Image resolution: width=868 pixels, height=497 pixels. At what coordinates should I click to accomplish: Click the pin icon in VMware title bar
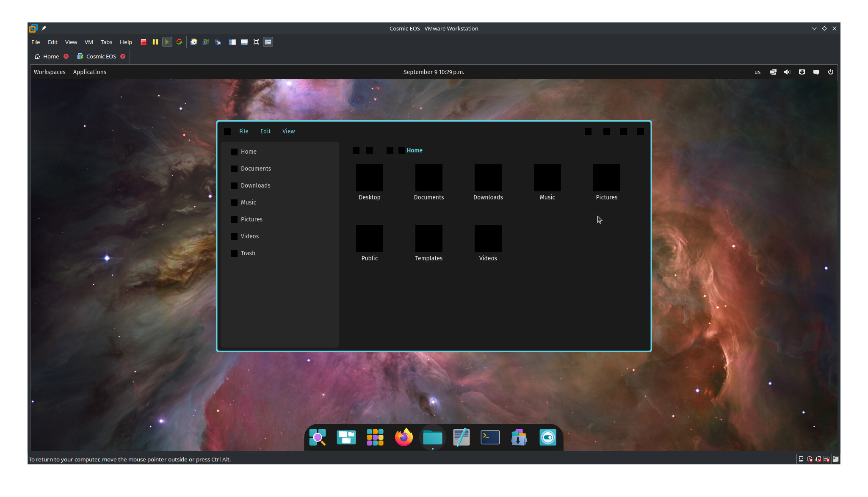tap(44, 28)
